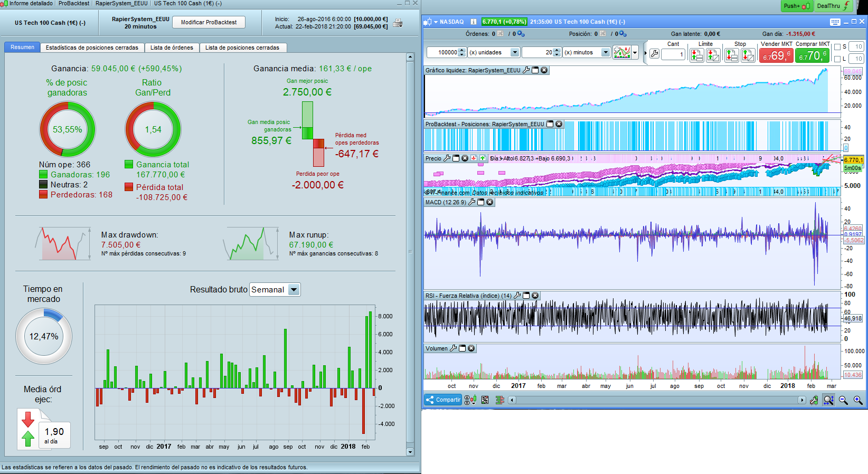Show instrument info with the 'i' icon
Image resolution: width=868 pixels, height=474 pixels.
point(473,22)
